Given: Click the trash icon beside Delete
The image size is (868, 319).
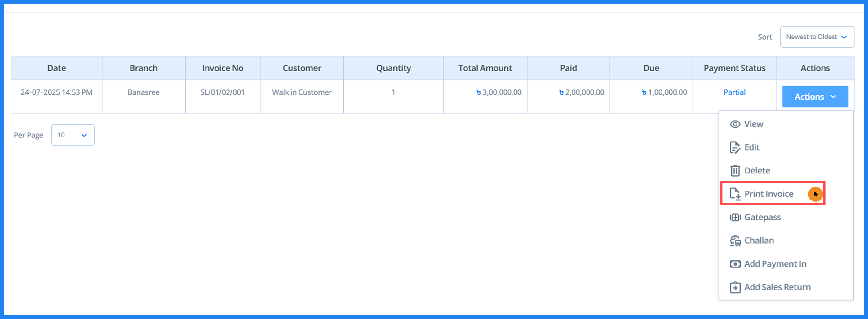Looking at the screenshot, I should coord(735,171).
